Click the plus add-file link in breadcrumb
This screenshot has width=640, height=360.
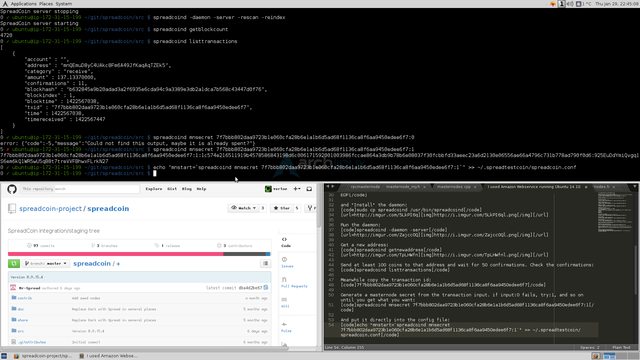(x=118, y=264)
